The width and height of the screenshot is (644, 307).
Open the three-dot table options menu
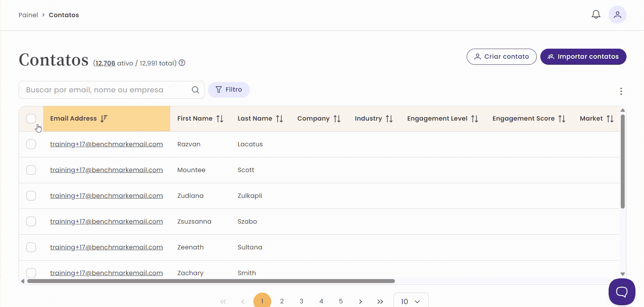[x=621, y=91]
